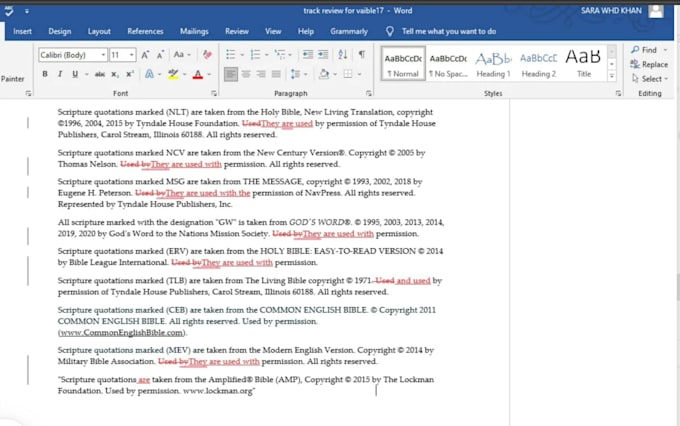Apply Title style
The image size is (680, 426).
pos(584,63)
